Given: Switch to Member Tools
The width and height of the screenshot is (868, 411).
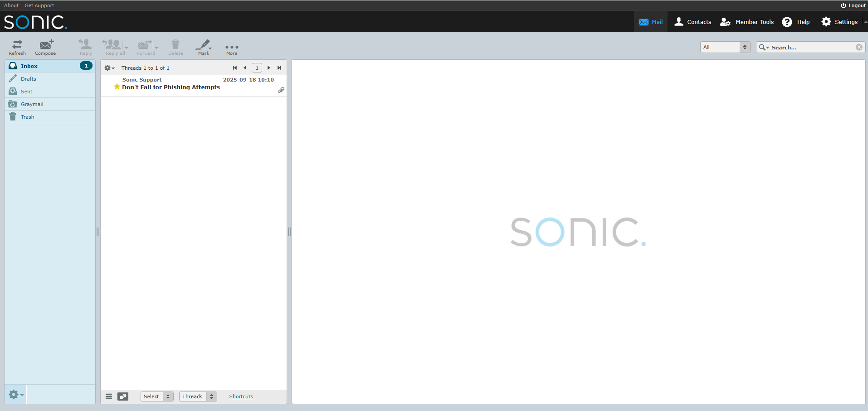Looking at the screenshot, I should pyautogui.click(x=746, y=21).
